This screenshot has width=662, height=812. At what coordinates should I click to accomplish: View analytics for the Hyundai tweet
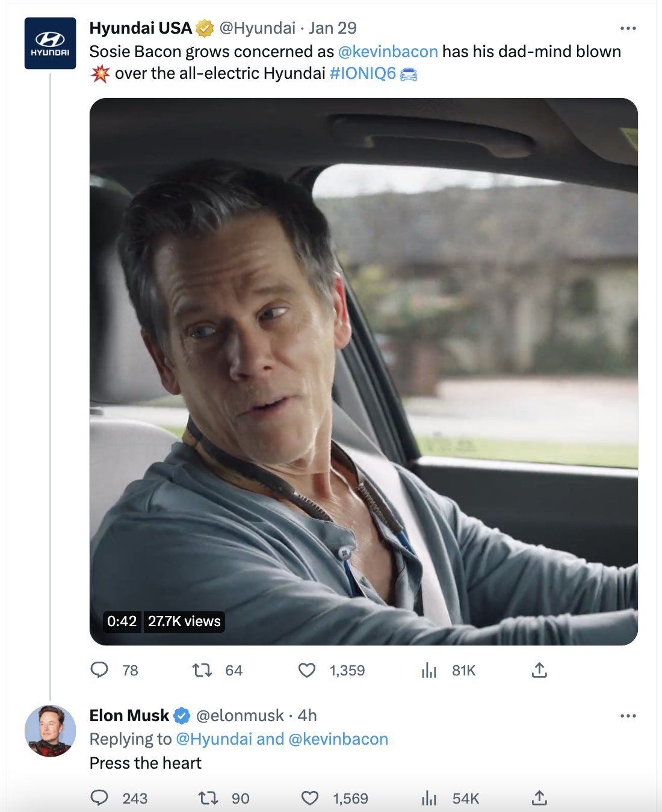click(429, 670)
